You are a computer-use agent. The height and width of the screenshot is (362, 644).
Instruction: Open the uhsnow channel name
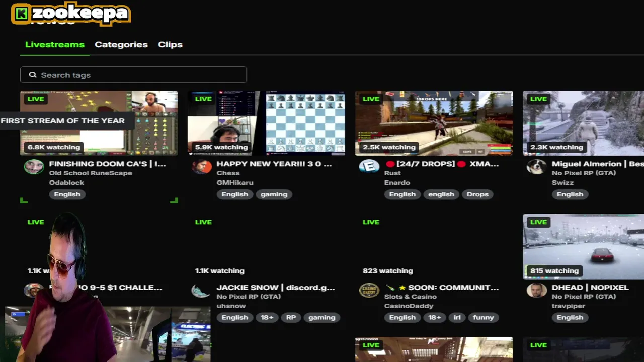[231, 306]
